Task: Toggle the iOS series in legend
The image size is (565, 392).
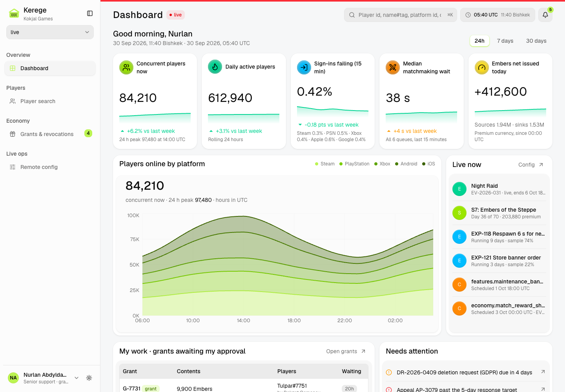Action: (x=428, y=164)
